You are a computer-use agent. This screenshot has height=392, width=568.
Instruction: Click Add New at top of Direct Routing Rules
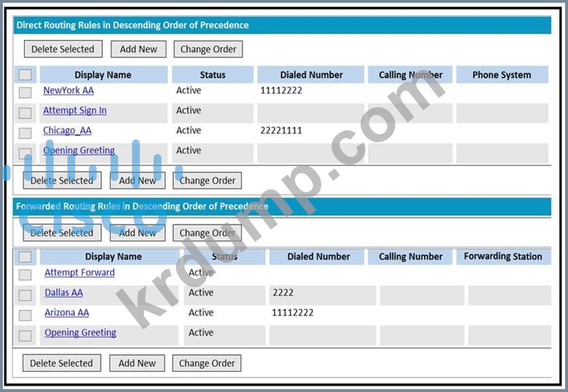coord(138,49)
